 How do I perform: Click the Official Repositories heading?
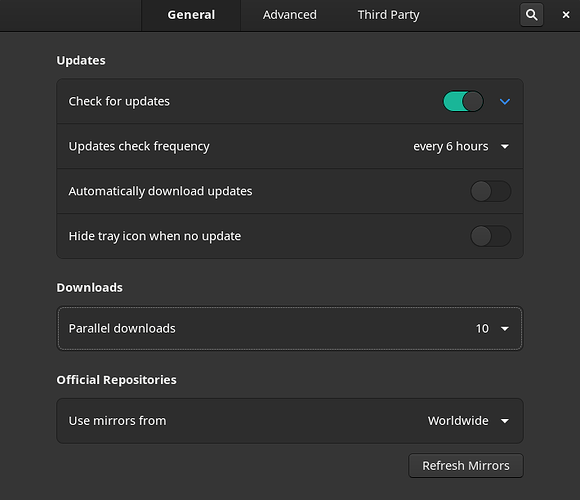(117, 380)
